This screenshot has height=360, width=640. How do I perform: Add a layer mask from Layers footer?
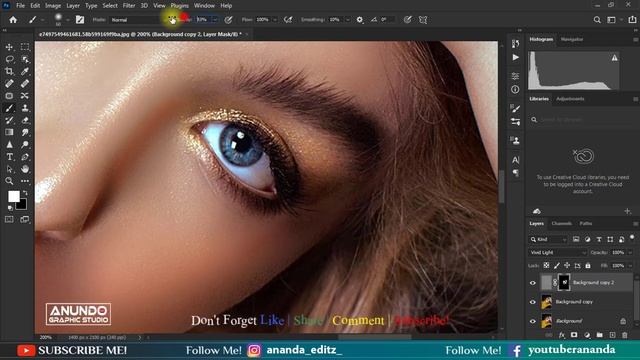[x=574, y=335]
